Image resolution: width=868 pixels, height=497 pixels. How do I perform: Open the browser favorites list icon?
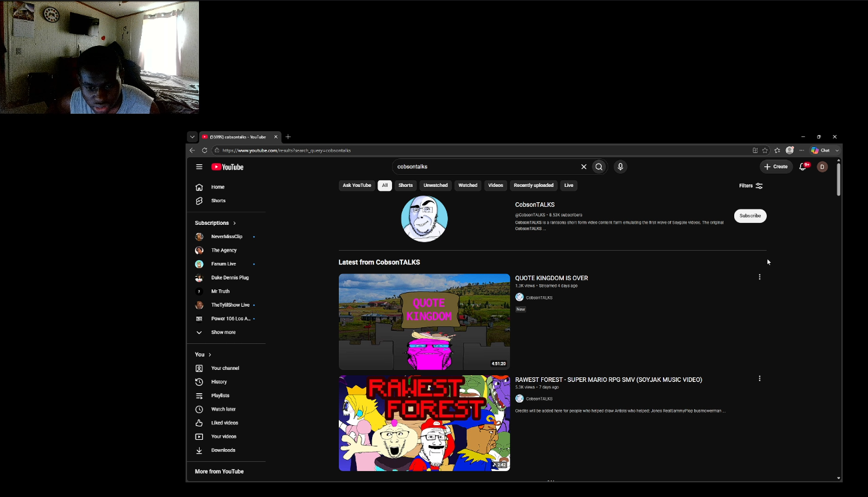pos(777,150)
